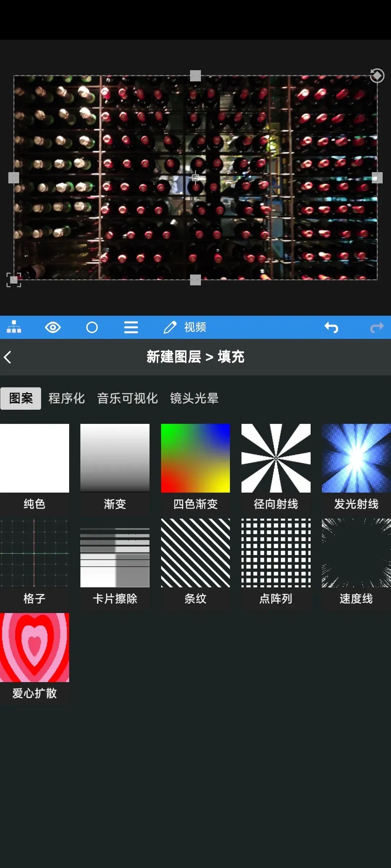Tap the bottom-center resize handle

195,280
